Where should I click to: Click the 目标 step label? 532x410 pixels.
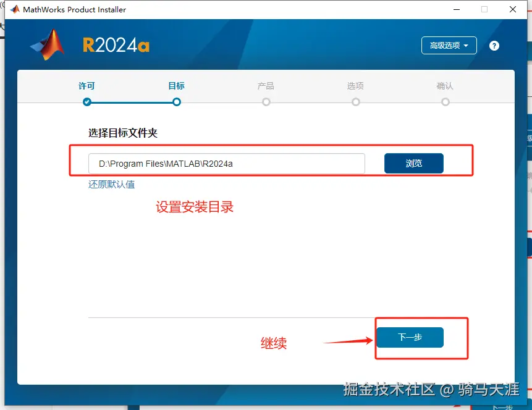click(177, 86)
